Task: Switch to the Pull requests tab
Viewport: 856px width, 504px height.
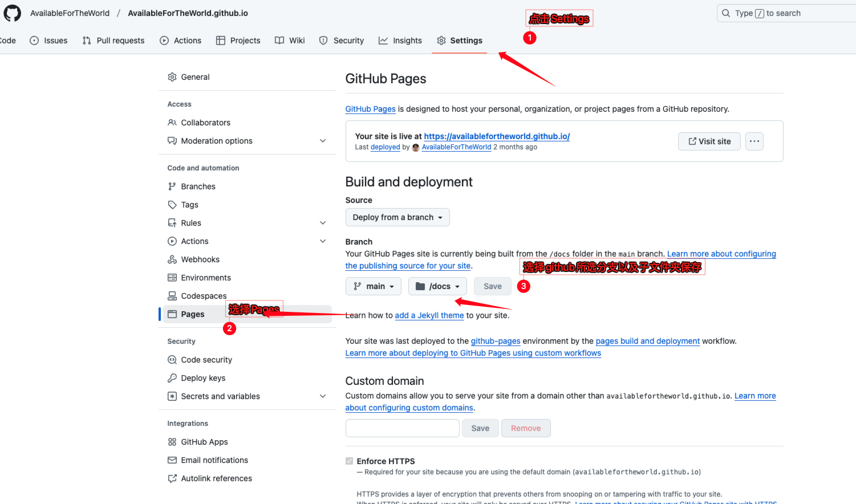Action: [x=113, y=40]
